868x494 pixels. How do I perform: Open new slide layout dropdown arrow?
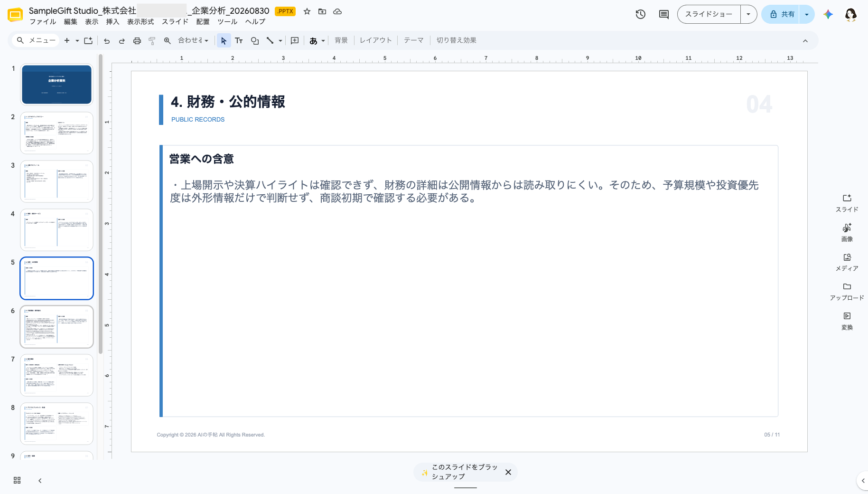pyautogui.click(x=77, y=41)
